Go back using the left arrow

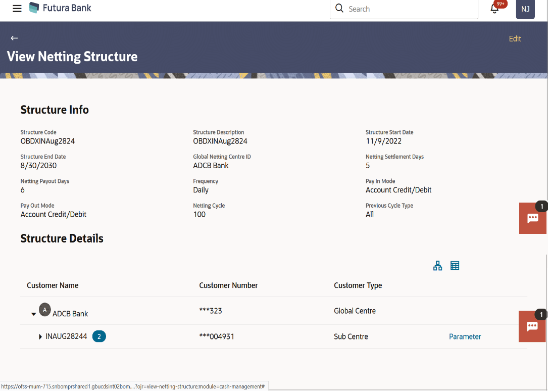click(x=14, y=38)
